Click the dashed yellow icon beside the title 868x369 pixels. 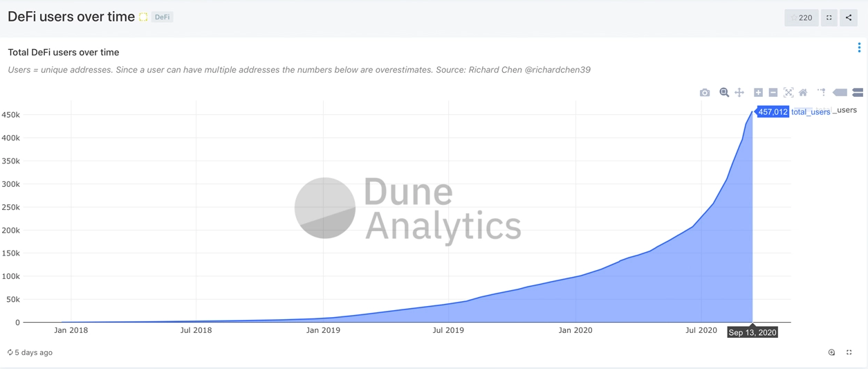(143, 17)
